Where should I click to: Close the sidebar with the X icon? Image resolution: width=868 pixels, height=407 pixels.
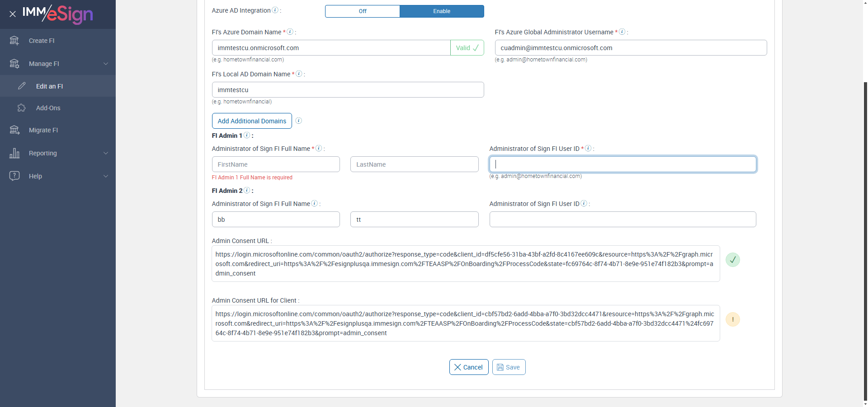13,14
